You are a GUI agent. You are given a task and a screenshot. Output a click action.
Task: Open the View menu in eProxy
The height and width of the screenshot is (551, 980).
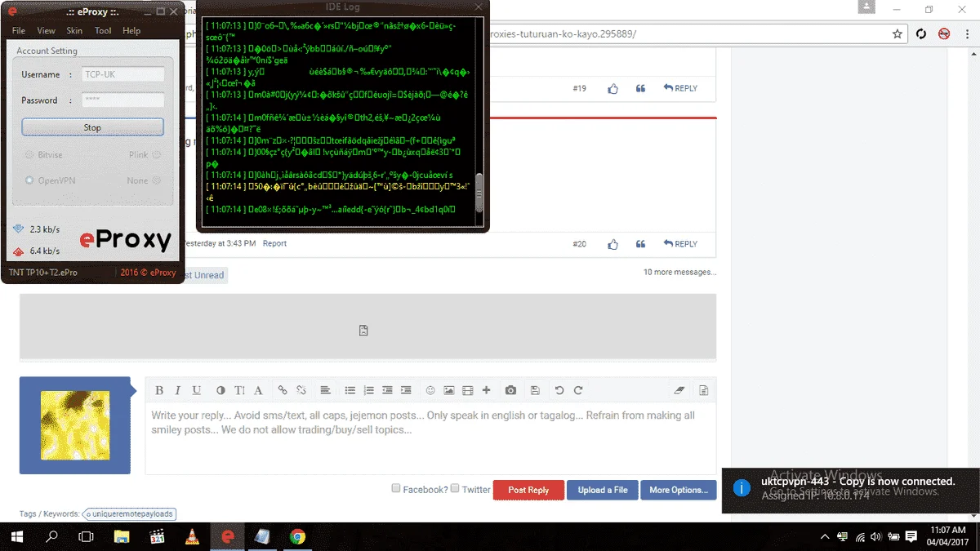[x=46, y=30]
